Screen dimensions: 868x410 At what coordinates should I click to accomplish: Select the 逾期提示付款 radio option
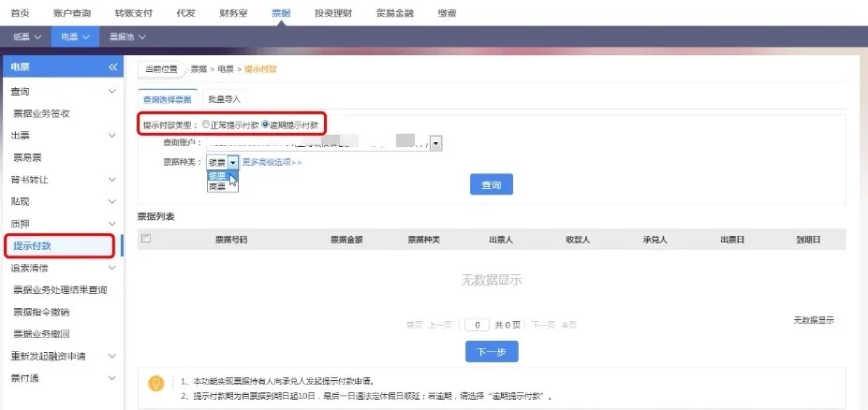pos(265,125)
